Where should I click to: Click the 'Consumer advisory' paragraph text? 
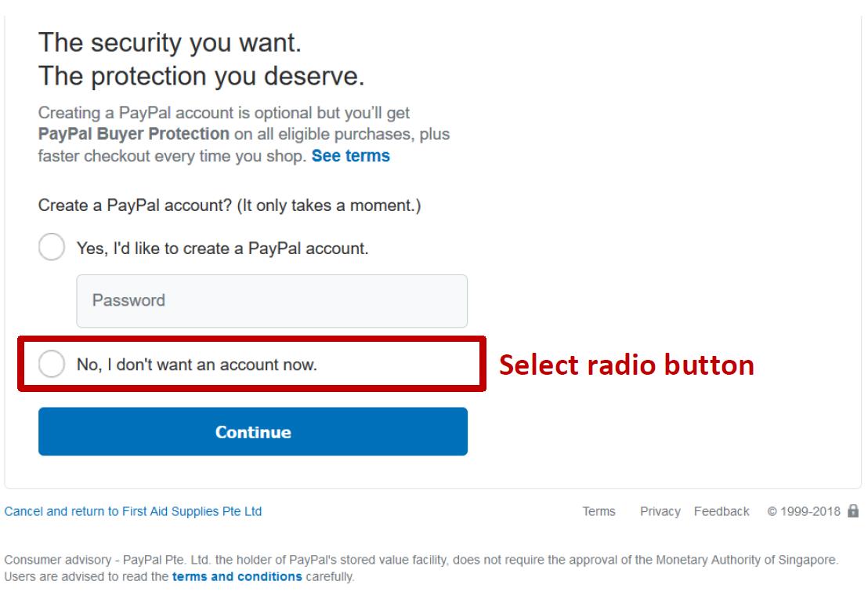point(421,568)
